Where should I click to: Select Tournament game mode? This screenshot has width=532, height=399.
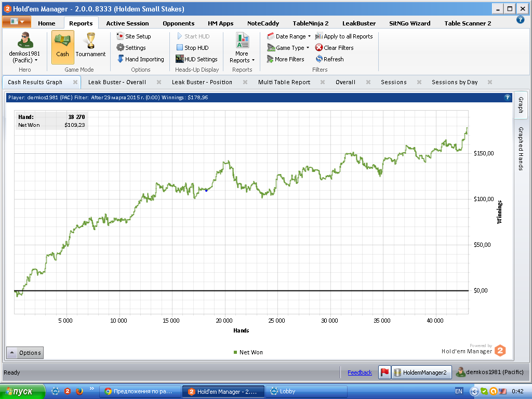pyautogui.click(x=90, y=45)
